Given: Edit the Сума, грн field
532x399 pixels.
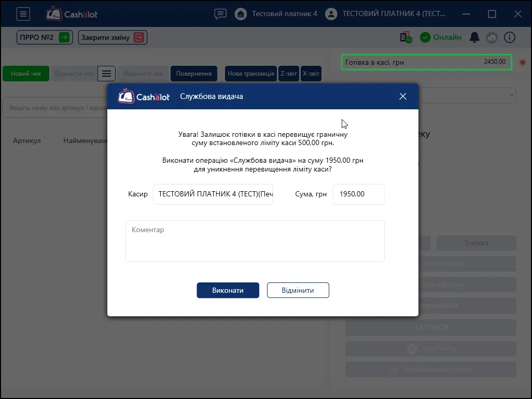Looking at the screenshot, I should pyautogui.click(x=359, y=194).
